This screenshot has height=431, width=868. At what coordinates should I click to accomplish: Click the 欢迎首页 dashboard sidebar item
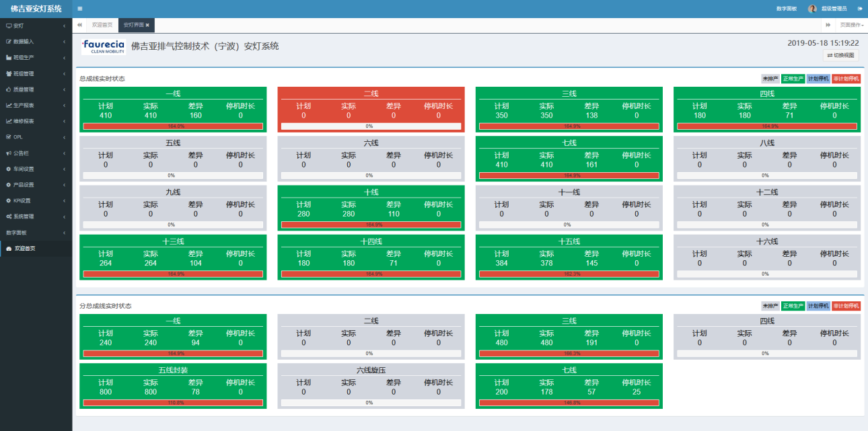[x=27, y=248]
